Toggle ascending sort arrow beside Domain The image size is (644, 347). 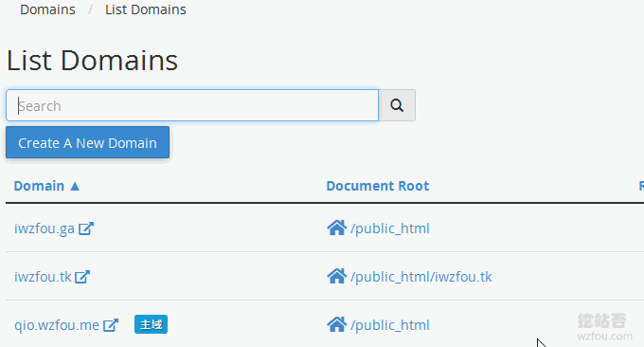(x=75, y=186)
